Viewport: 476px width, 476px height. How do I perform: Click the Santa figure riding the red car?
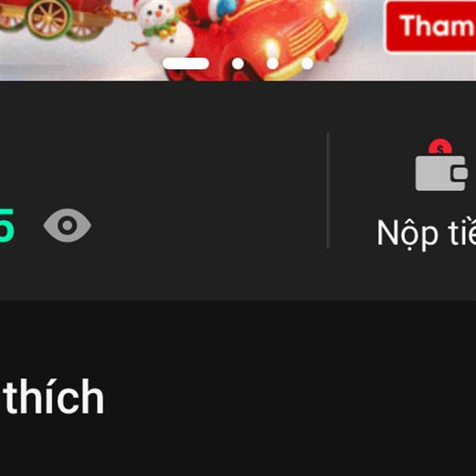coord(217,10)
